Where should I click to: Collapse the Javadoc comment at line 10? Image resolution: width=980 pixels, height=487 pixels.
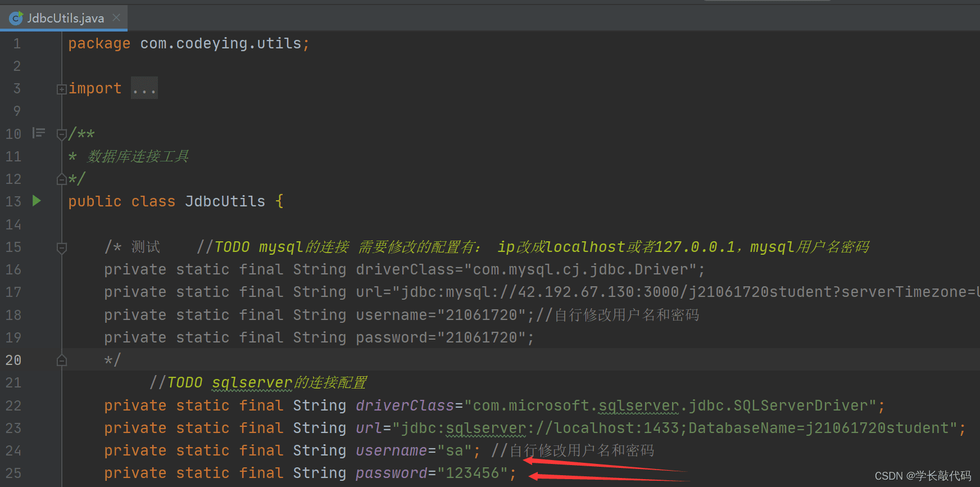pyautogui.click(x=61, y=134)
